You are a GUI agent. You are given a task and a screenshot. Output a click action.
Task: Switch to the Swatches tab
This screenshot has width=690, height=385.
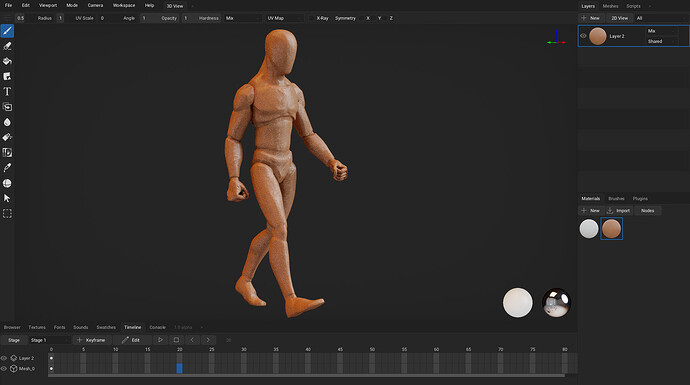click(x=106, y=327)
